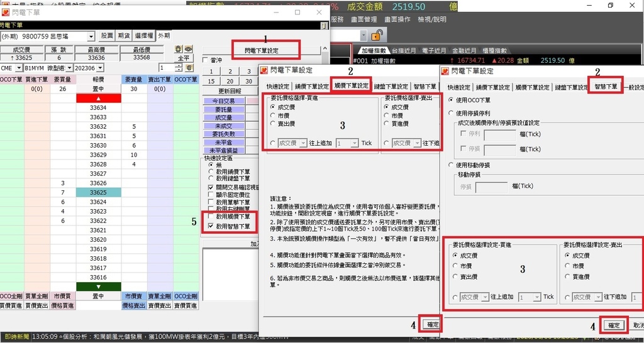Click the orange padlock icon in main toolbar
This screenshot has height=343, width=644.
tap(376, 36)
